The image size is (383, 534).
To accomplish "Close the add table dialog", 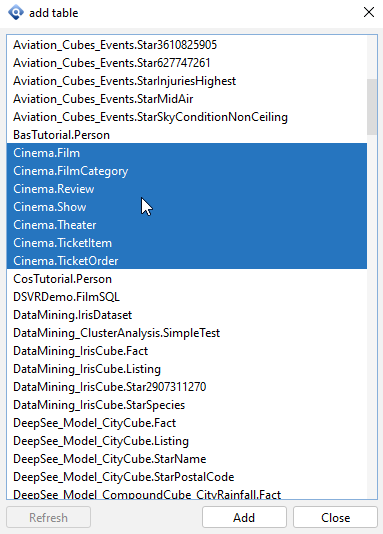I will 369,13.
